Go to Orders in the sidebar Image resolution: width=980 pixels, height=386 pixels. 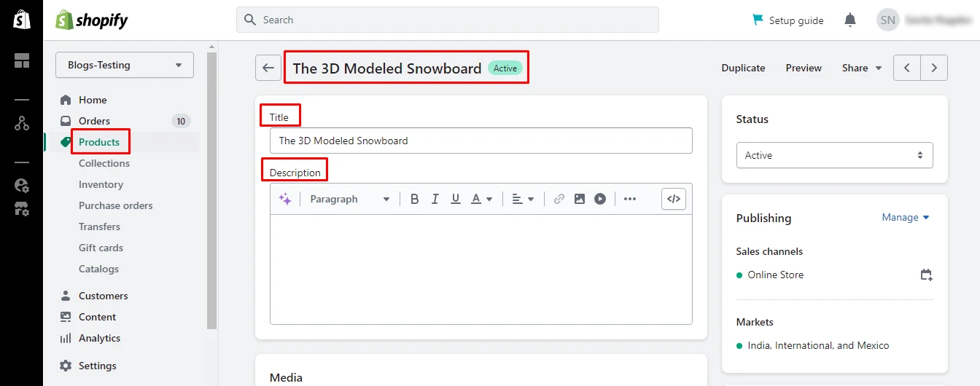coord(94,121)
